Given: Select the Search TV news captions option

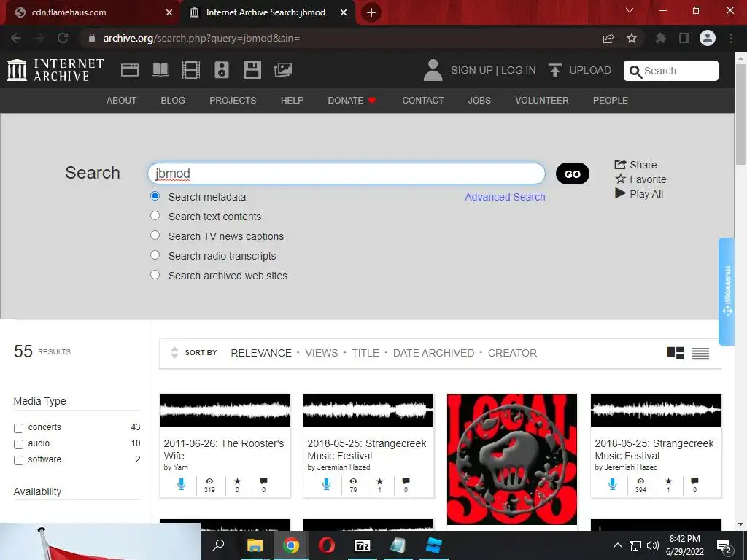Looking at the screenshot, I should pyautogui.click(x=155, y=236).
